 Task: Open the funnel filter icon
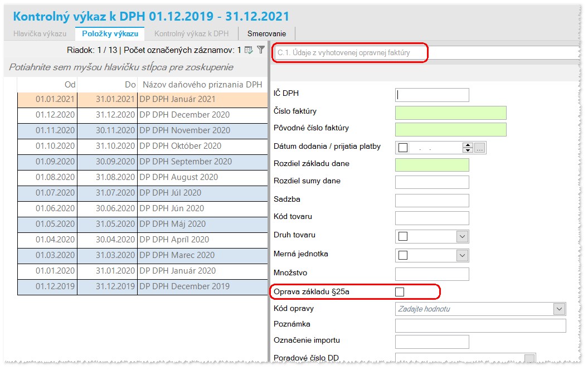coord(261,50)
